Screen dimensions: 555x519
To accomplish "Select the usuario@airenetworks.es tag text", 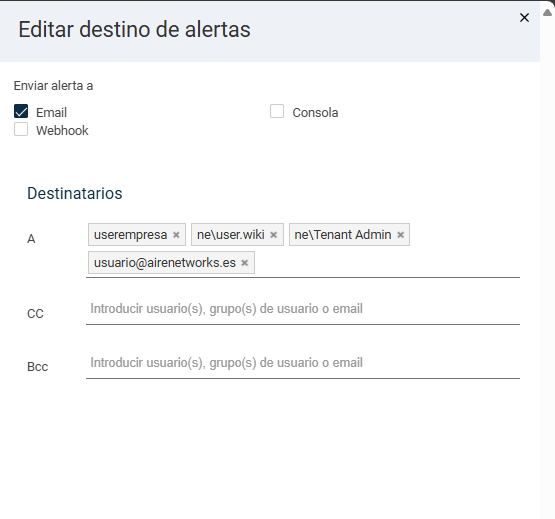I will coord(165,263).
